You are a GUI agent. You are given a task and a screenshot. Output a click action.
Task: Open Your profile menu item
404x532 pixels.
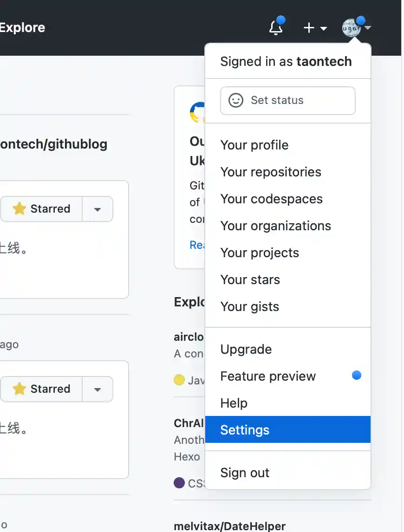click(x=254, y=145)
